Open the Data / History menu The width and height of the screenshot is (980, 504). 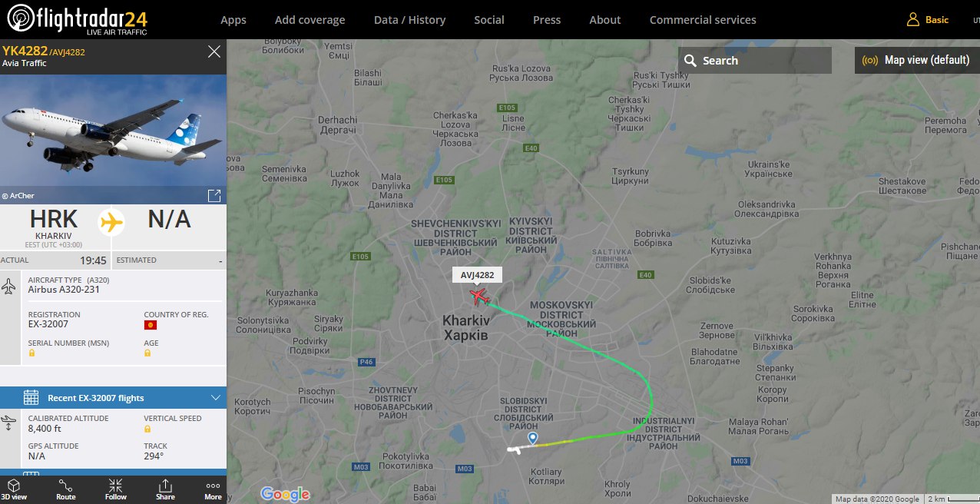pos(409,20)
